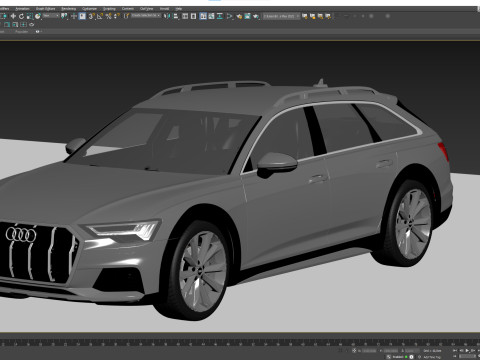
Task: Toggle the highlighted Keyboard Shortcut Override button
Action: click(82, 16)
